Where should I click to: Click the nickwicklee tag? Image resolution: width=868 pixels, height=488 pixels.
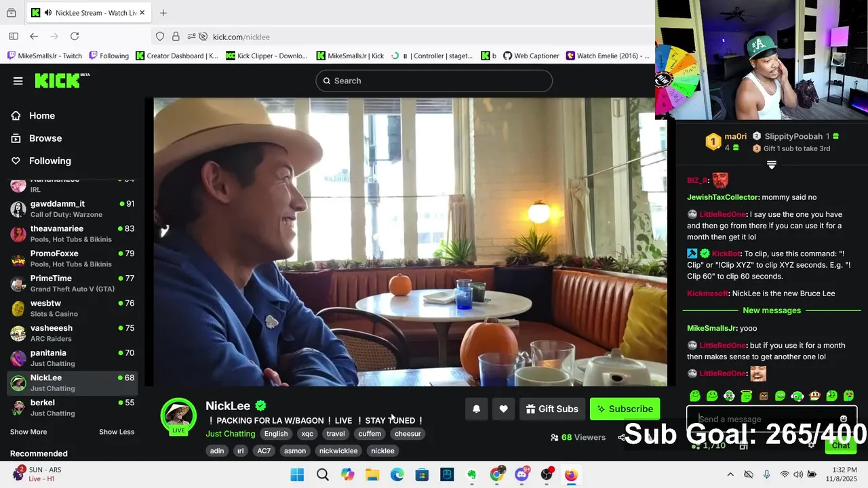338,451
